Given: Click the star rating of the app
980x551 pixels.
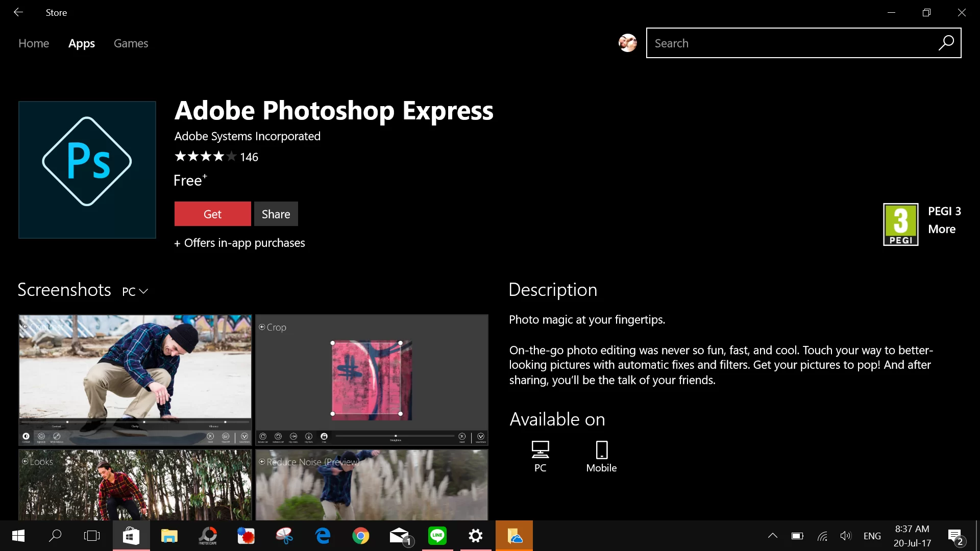Looking at the screenshot, I should pyautogui.click(x=205, y=156).
